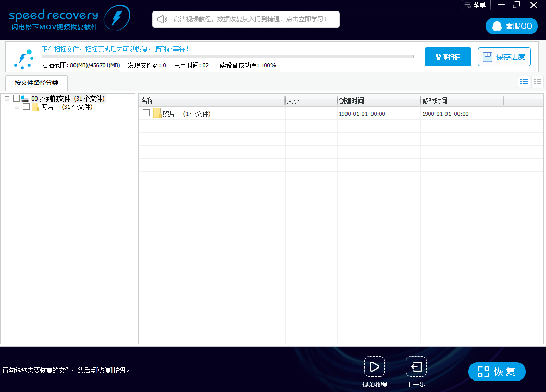Viewport: 546px width, 392px height.
Task: Switch to list view icon
Action: point(524,82)
